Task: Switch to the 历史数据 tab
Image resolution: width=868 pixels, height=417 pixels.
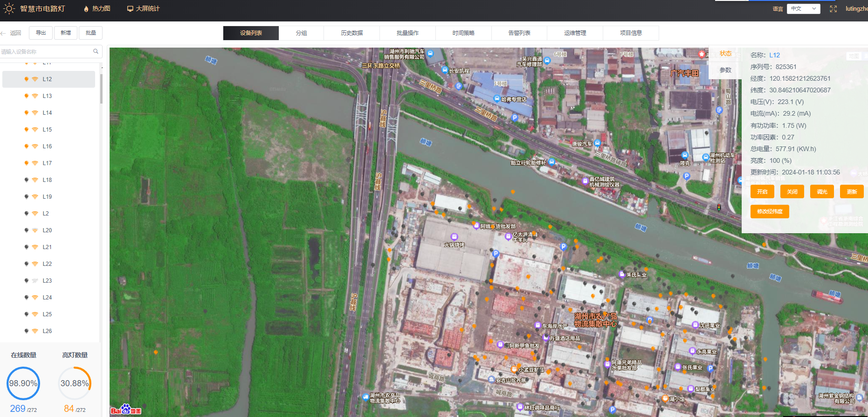Action: (x=351, y=33)
